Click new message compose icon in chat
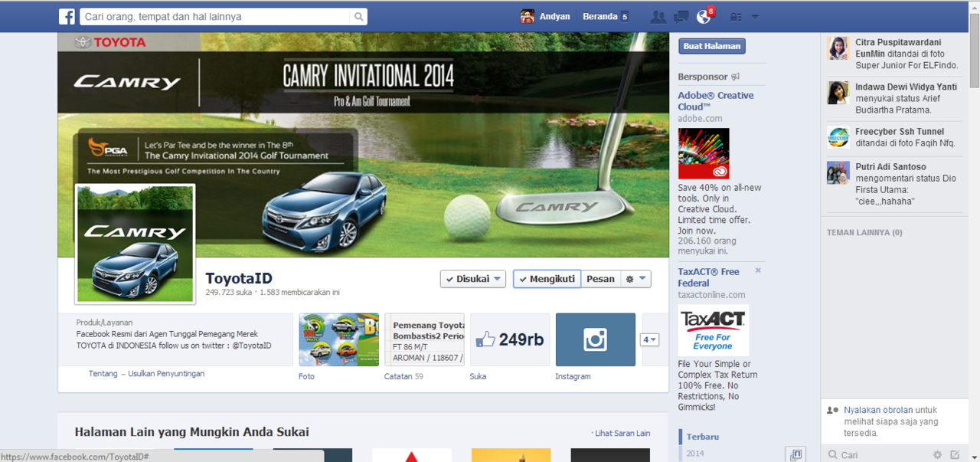Viewport: 980px width, 462px height. pyautogui.click(x=955, y=455)
